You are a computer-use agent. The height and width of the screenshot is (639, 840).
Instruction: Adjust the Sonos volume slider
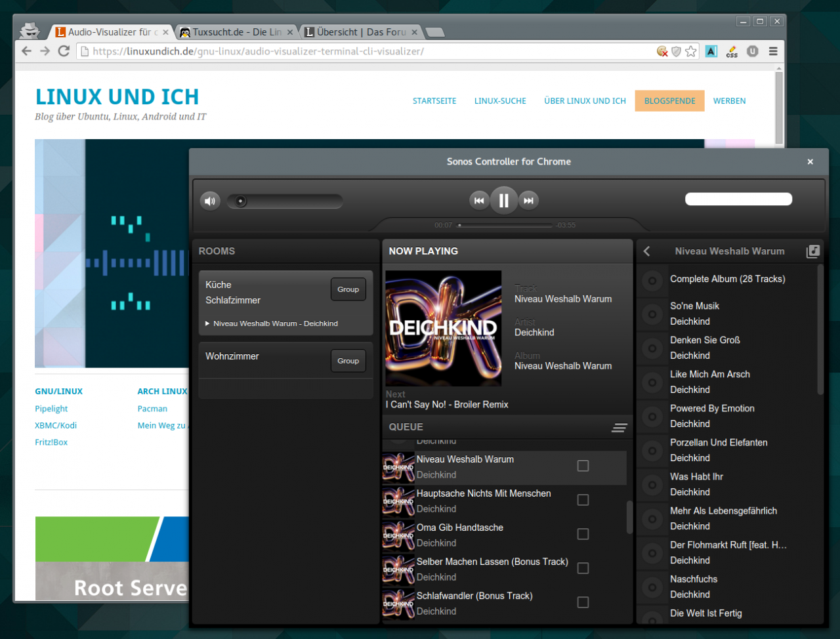[285, 201]
